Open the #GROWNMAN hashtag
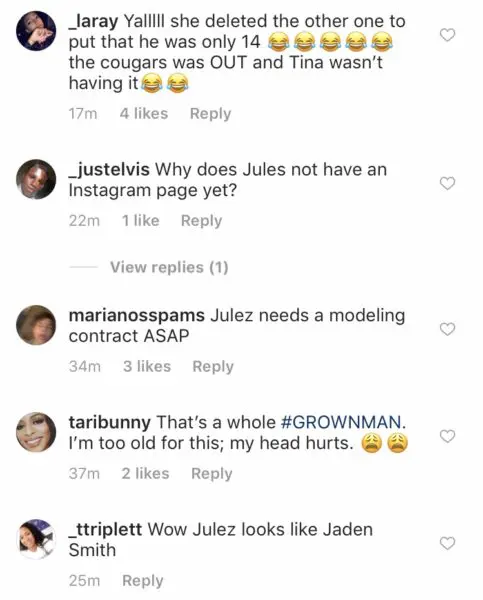 coord(341,422)
